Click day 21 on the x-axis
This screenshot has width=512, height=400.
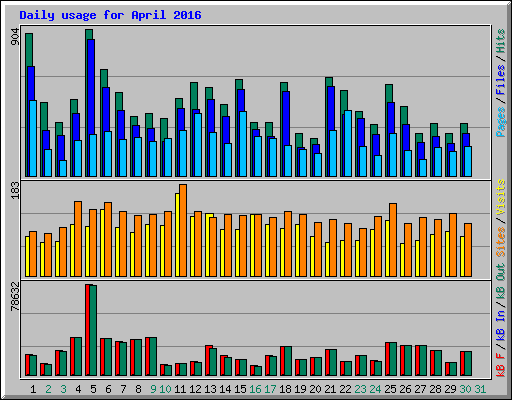330,389
